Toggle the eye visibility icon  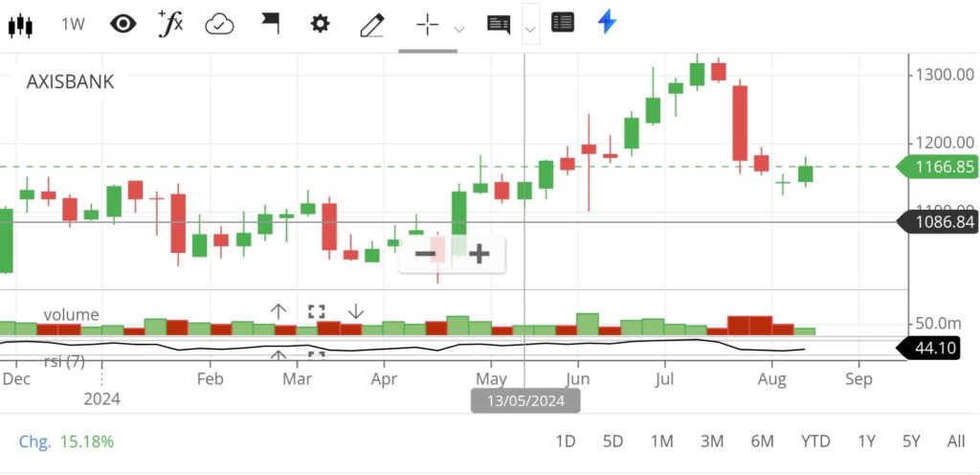click(x=123, y=24)
